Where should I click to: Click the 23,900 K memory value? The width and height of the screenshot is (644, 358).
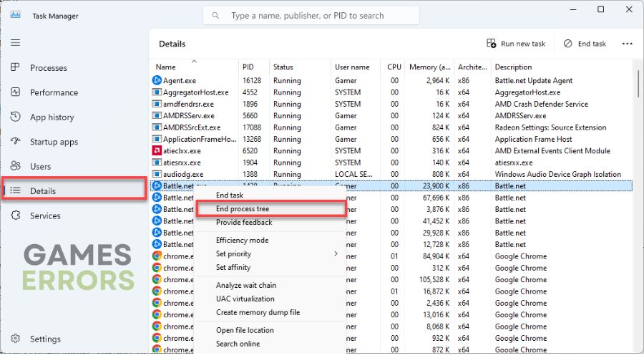coord(436,185)
